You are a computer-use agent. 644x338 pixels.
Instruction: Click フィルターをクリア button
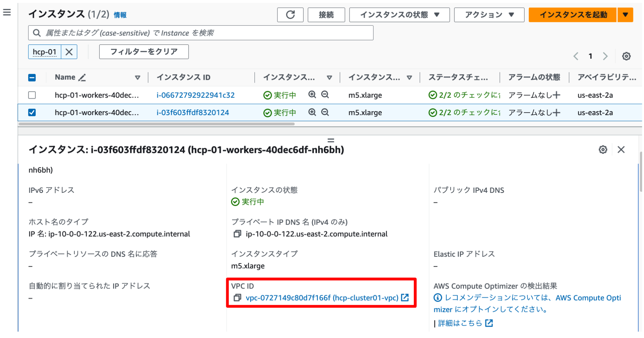(144, 52)
